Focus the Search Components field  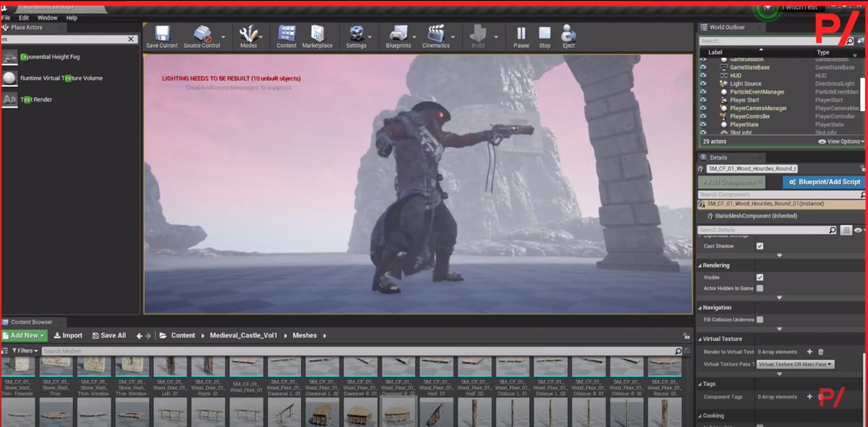[x=780, y=194]
